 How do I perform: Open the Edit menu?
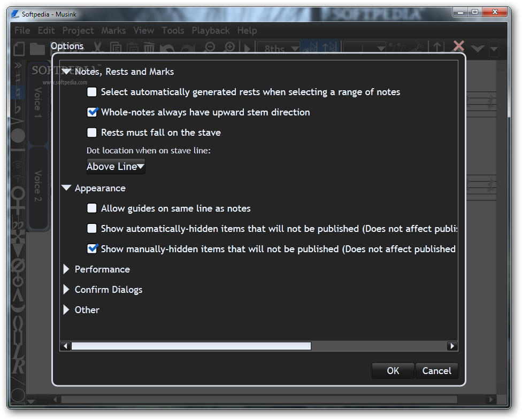point(46,30)
